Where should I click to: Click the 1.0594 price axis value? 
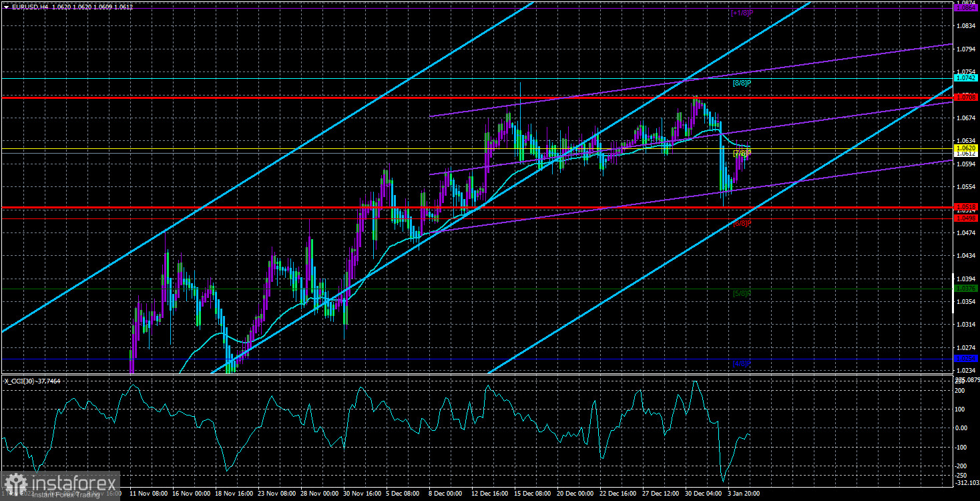pyautogui.click(x=966, y=164)
